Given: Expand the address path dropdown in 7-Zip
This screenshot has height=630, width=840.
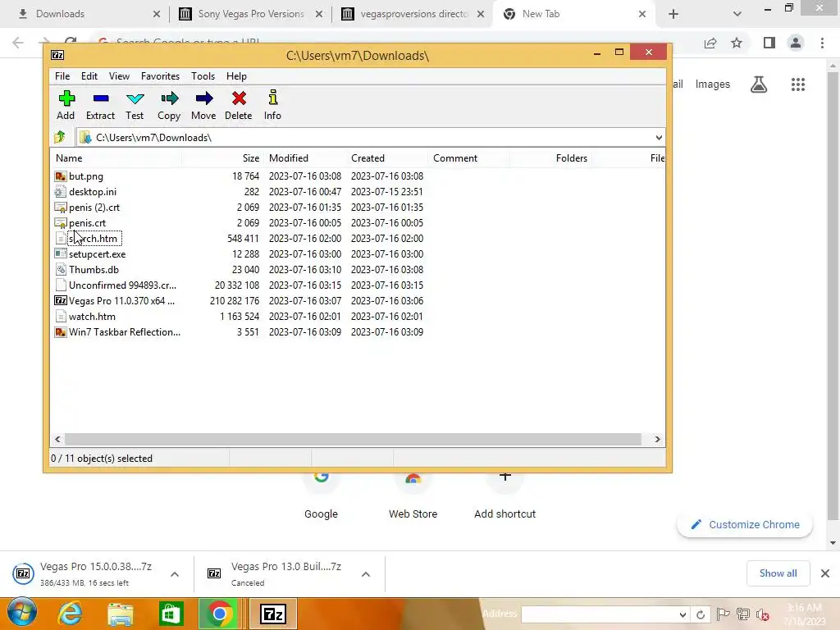Looking at the screenshot, I should 659,138.
